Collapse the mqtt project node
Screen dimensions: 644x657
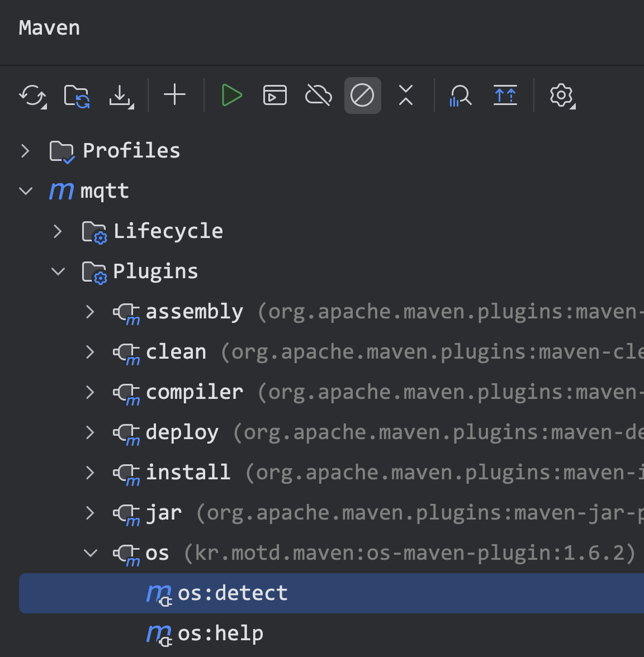[x=25, y=191]
